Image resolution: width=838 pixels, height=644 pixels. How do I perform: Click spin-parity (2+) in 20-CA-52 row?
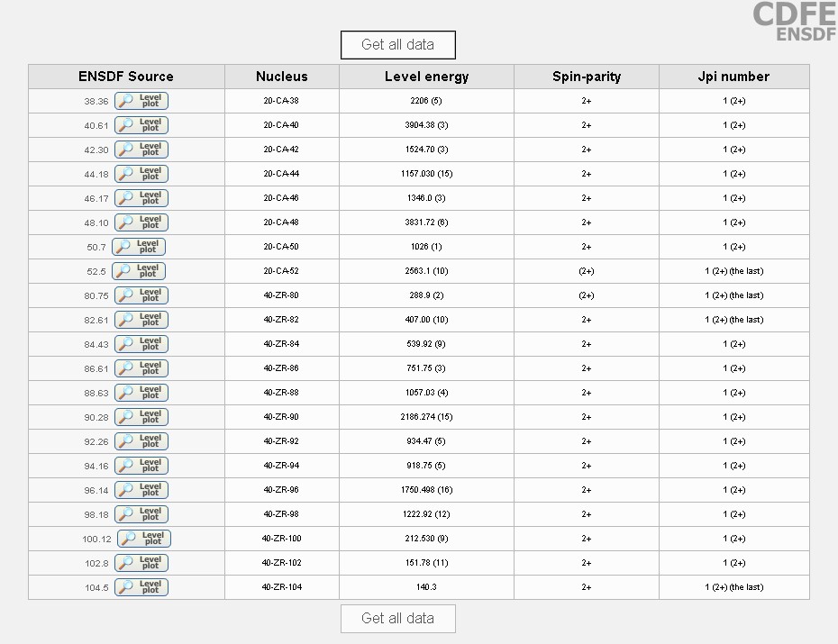coord(587,271)
